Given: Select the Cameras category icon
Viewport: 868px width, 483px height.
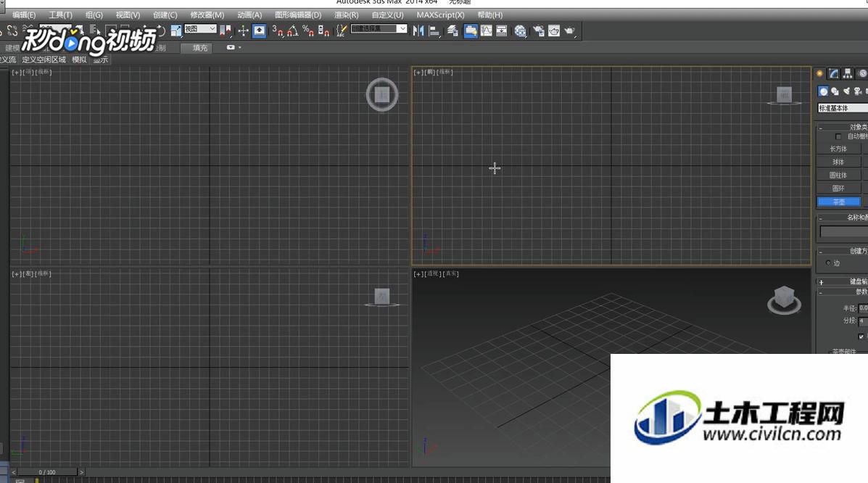Looking at the screenshot, I should point(857,91).
